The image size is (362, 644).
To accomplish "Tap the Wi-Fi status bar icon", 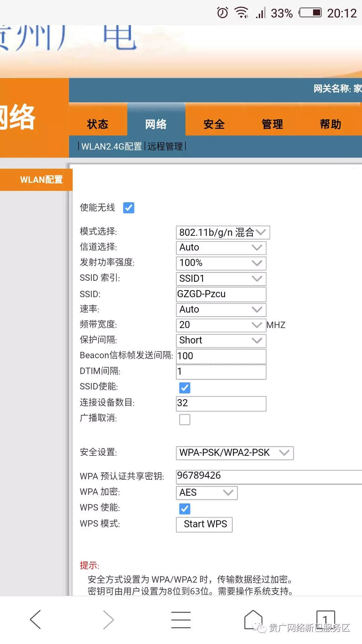I will click(x=241, y=13).
